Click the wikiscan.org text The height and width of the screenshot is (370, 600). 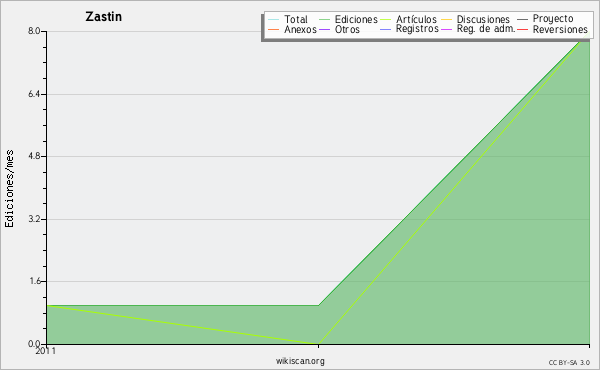[x=300, y=361]
